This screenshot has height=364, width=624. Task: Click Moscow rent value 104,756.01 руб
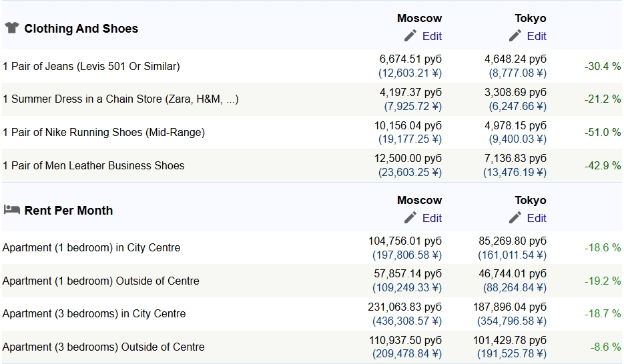pyautogui.click(x=405, y=241)
